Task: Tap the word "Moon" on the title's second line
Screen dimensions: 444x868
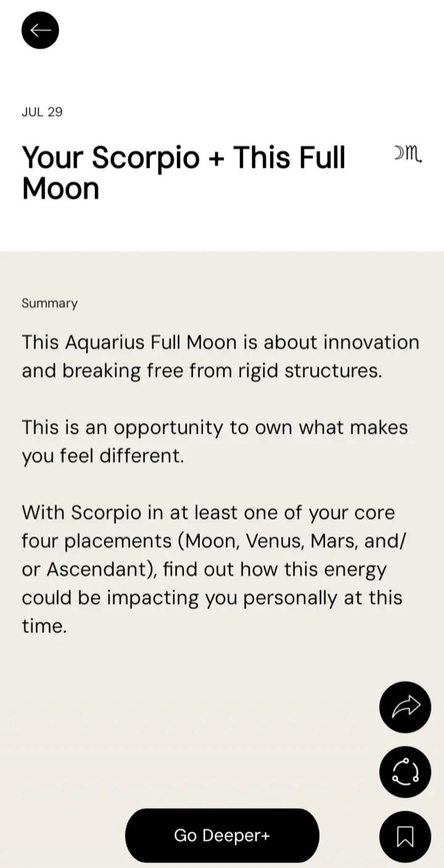Action: 60,189
